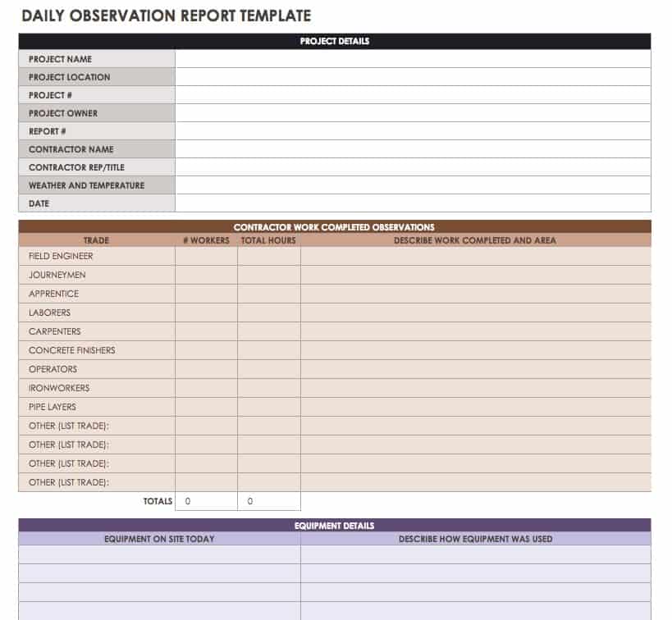Click the empty Report # value field

pos(413,131)
